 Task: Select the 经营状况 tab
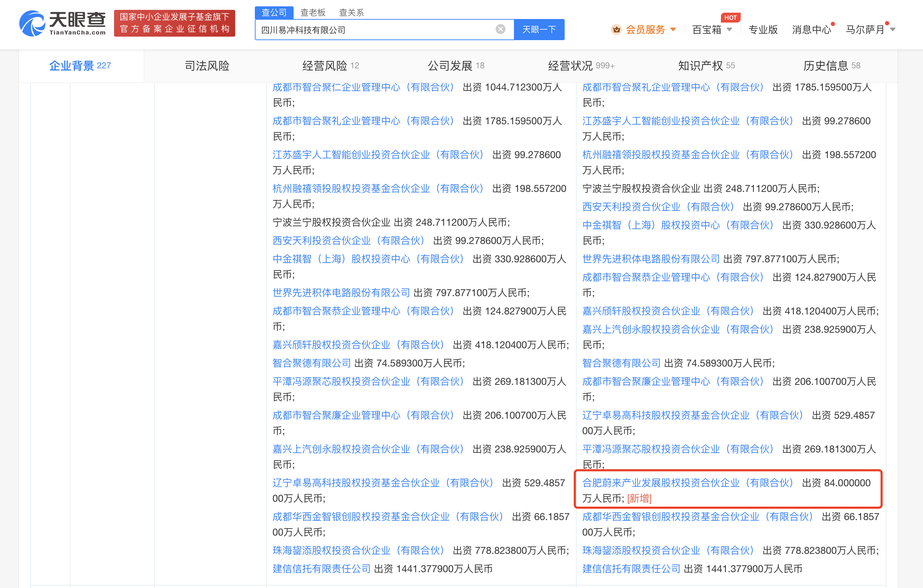581,65
